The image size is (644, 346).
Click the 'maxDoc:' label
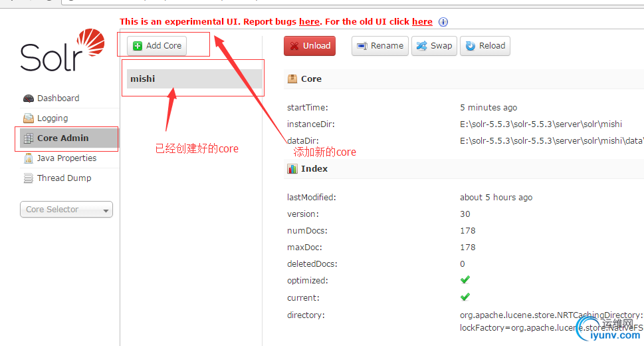click(x=305, y=248)
